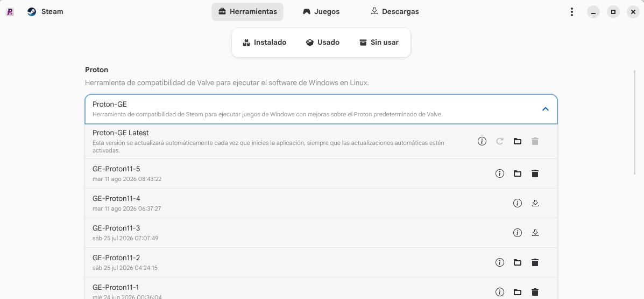Click trash icon for Proton-GE Latest

coord(535,141)
